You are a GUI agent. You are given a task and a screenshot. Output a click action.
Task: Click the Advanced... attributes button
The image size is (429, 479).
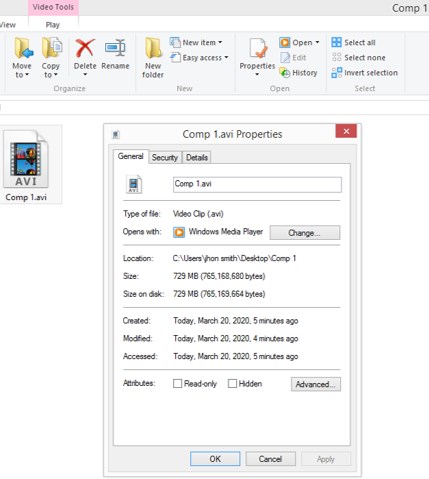316,384
